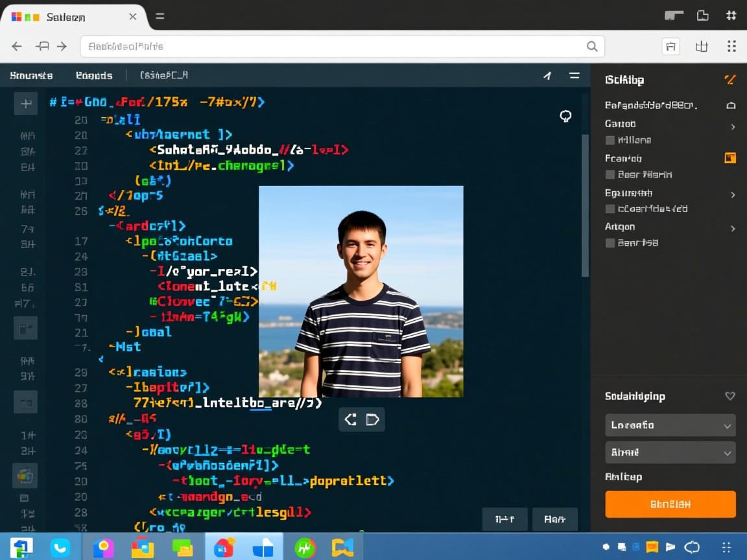
Task: Switch to the second editor tab
Action: coord(94,75)
